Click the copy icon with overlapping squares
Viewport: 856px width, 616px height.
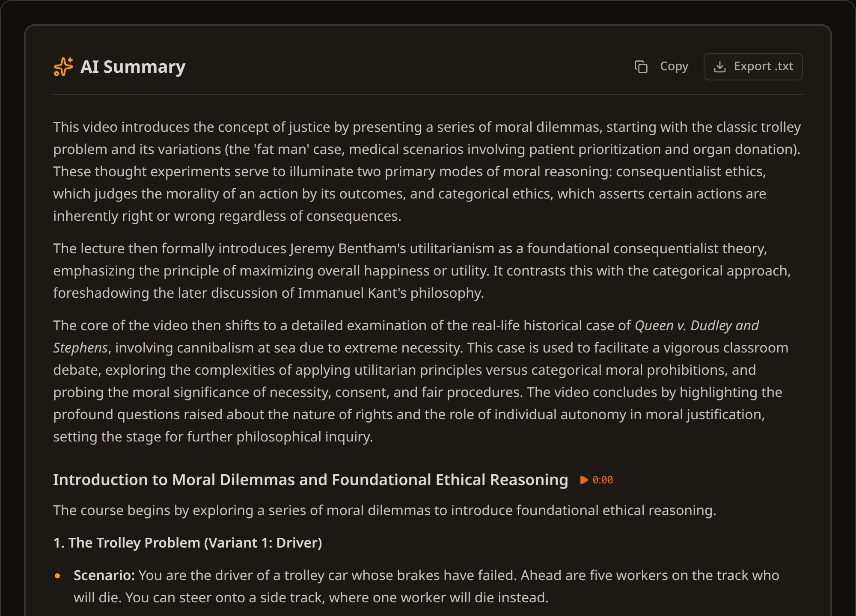point(641,67)
